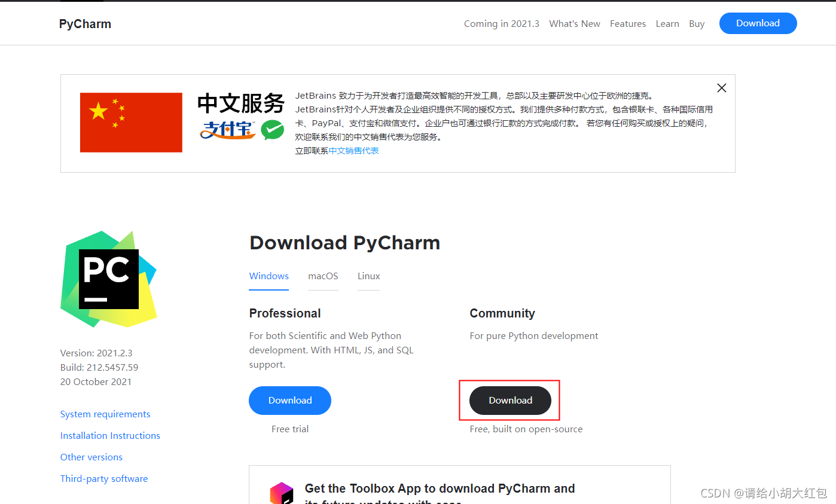Open the Buy menu item
The height and width of the screenshot is (504, 836).
[x=697, y=23]
